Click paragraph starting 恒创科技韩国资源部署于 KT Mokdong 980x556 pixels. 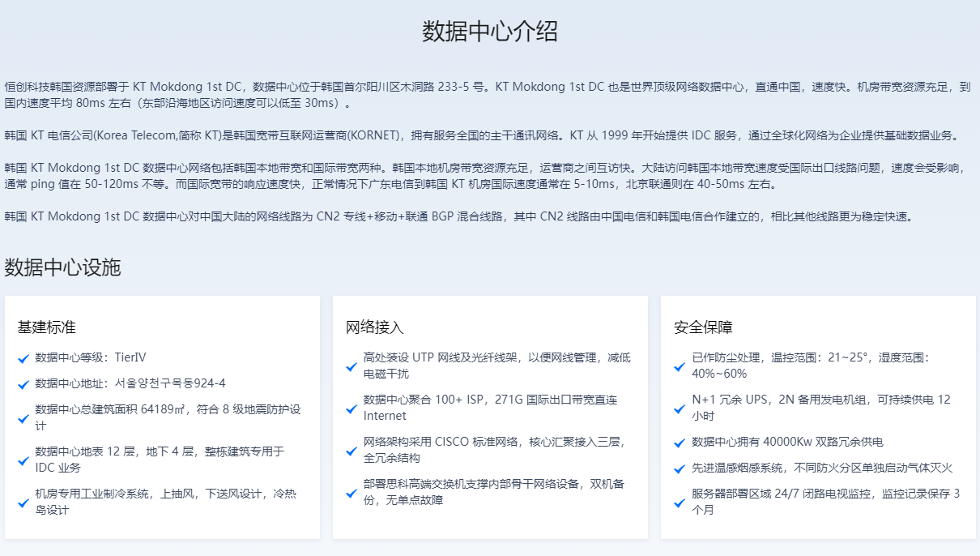point(488,95)
